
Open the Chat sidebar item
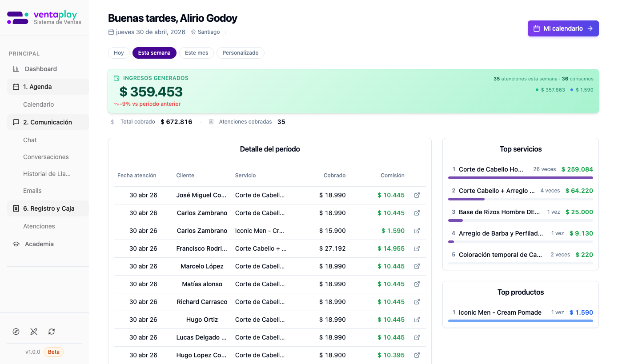30,140
